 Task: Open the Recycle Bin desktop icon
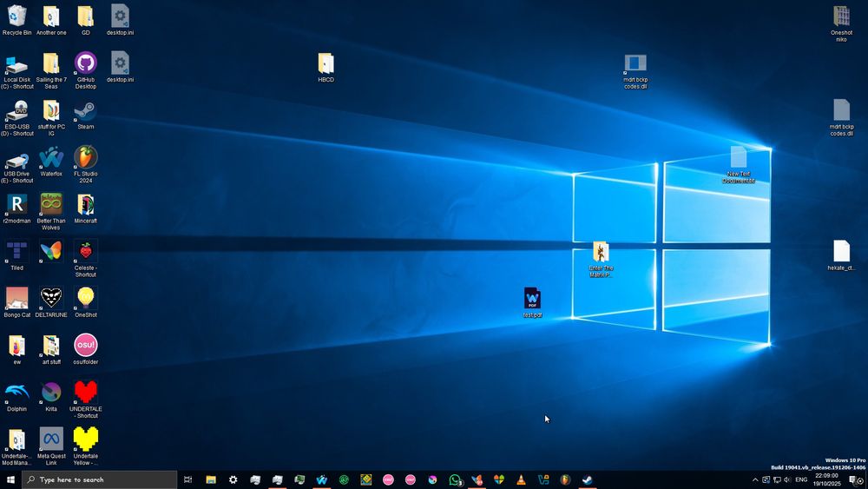[x=16, y=21]
